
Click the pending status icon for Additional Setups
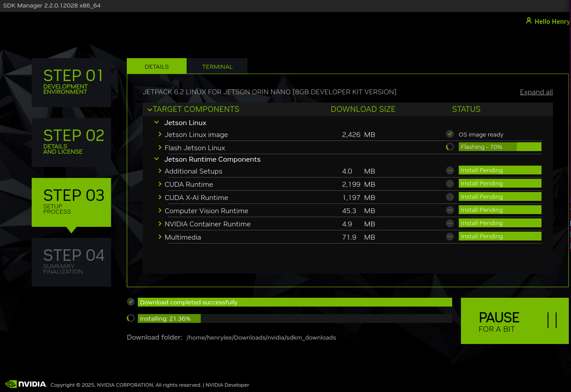(x=449, y=170)
